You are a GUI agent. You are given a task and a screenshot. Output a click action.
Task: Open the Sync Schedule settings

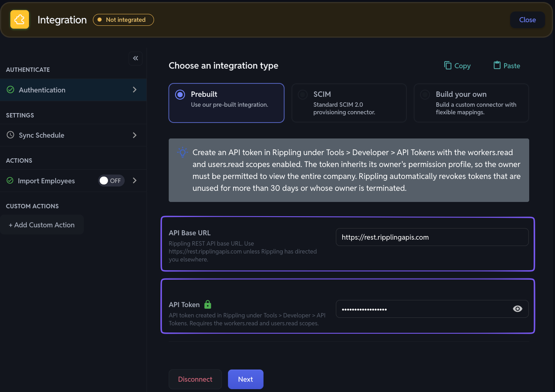coord(73,135)
